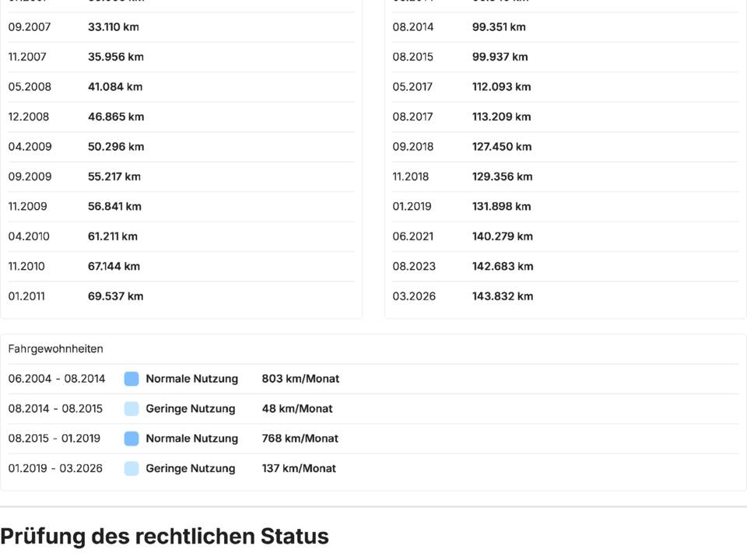The width and height of the screenshot is (747, 560).
Task: Click the light blue swatch beside 08.2014 - 08.2015
Action: tap(132, 408)
